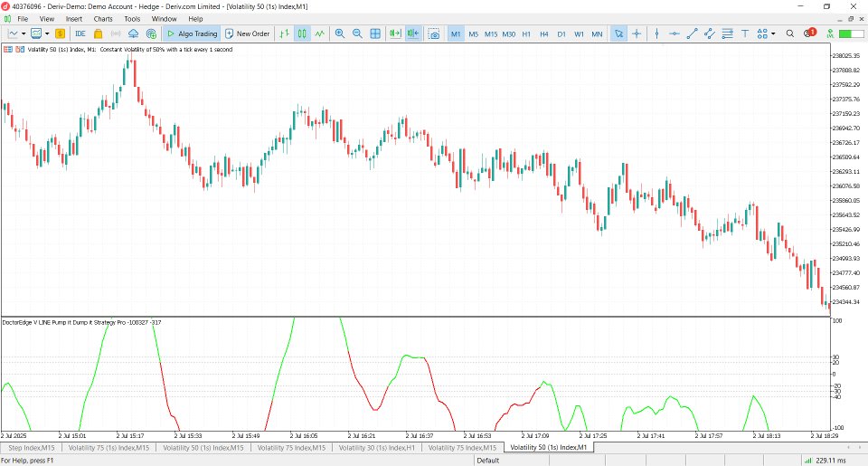Screen dimensions: 868x466
Task: Switch to Volatility 75 (1s) Index,M15 tab
Action: point(109,448)
